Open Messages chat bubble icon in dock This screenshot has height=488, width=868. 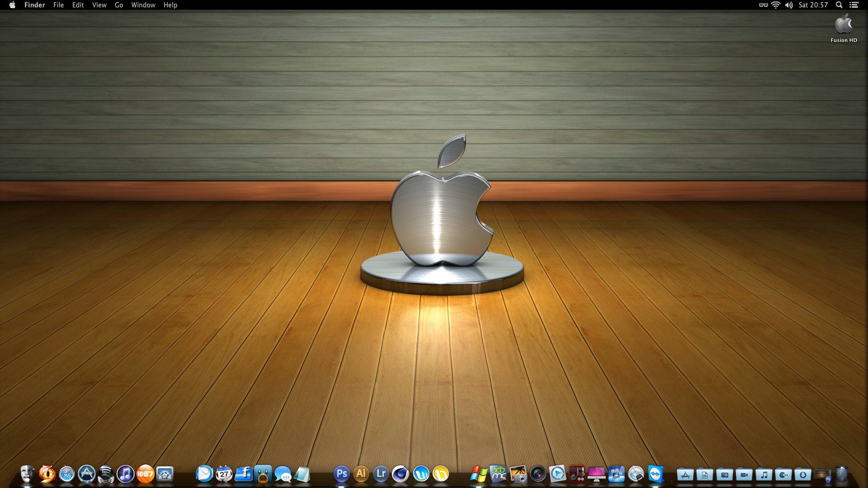(283, 474)
